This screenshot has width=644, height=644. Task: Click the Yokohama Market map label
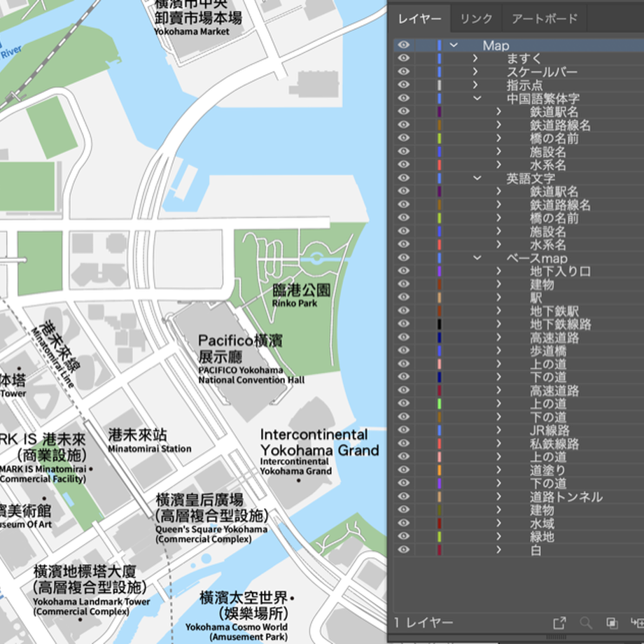pos(191,31)
